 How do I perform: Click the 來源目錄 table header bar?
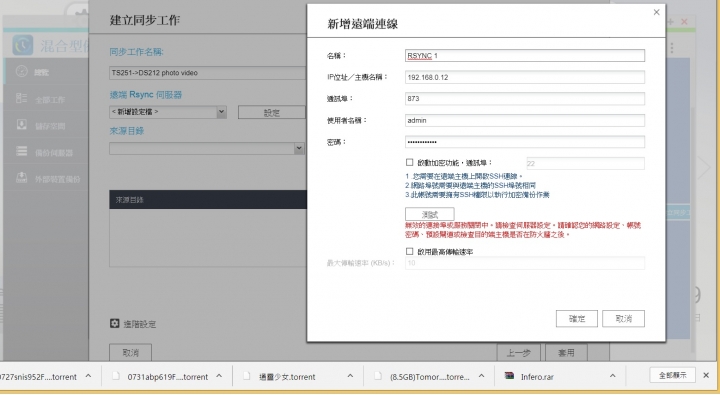[208, 199]
